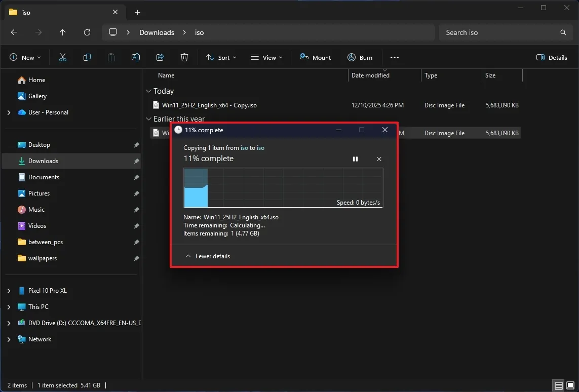Click the Cut icon on the toolbar

(x=62, y=57)
